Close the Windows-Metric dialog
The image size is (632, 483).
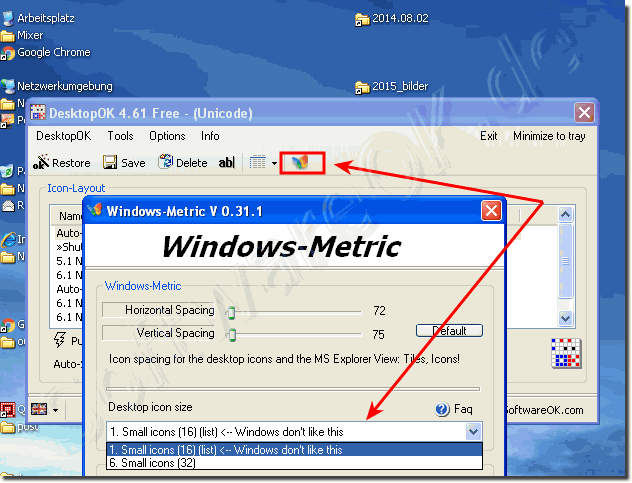(x=491, y=210)
